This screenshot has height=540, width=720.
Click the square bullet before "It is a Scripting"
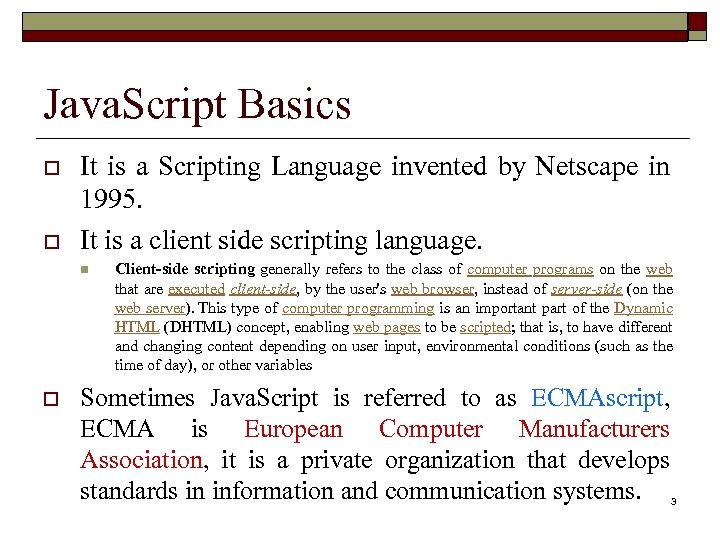pos(52,168)
